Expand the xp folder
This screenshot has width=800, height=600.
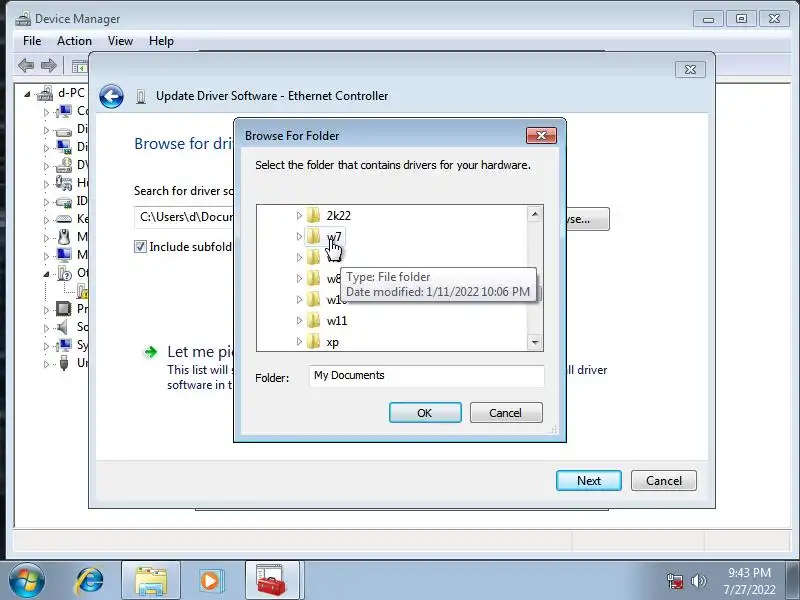(x=299, y=341)
